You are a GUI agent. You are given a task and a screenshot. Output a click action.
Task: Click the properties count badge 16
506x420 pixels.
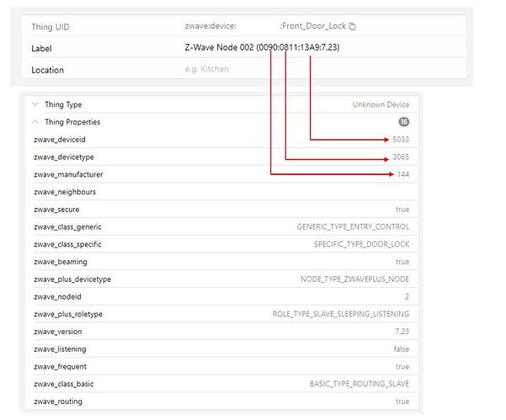404,122
